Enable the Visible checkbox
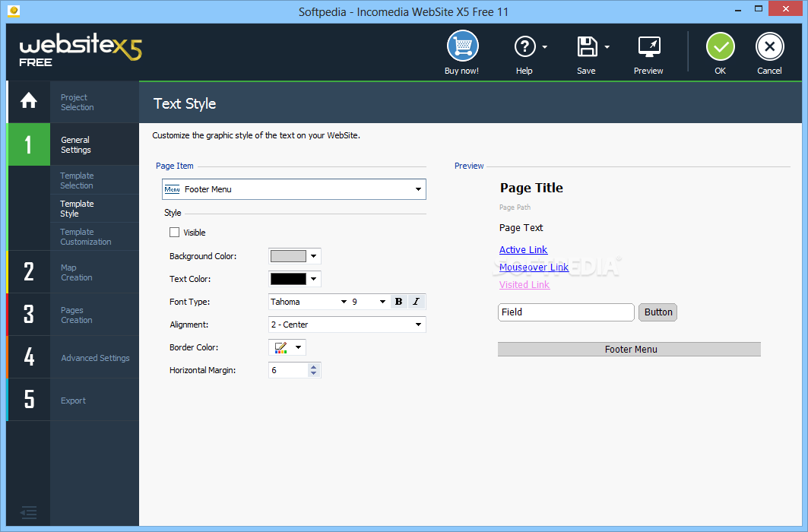This screenshot has width=808, height=532. 174,233
